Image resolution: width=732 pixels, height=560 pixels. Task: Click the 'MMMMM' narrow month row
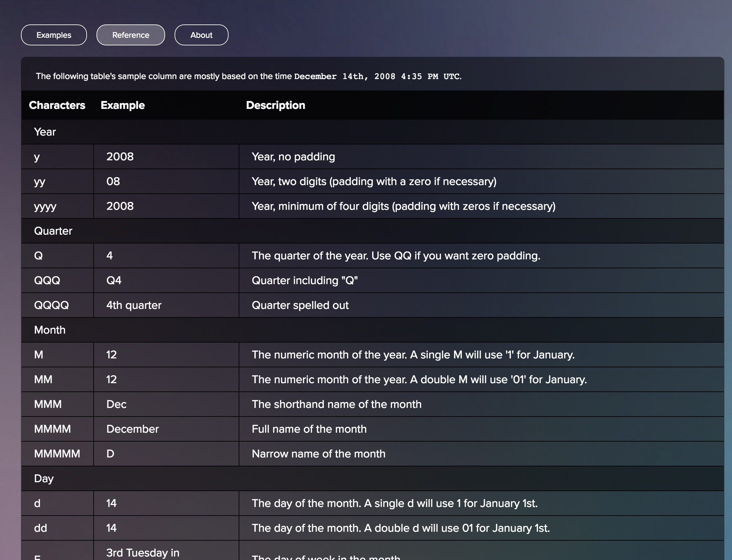click(57, 454)
